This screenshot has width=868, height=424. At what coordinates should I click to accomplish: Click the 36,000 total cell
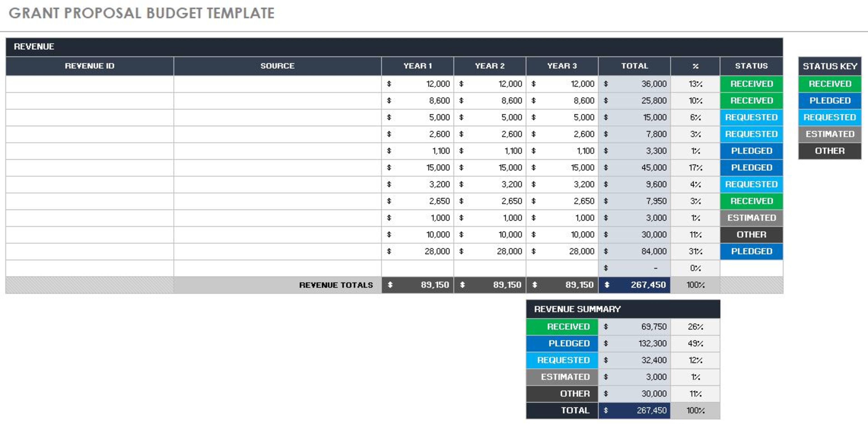pos(634,84)
